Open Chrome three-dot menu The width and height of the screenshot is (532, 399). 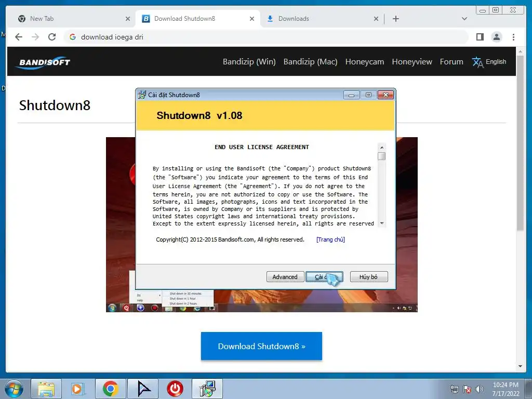(x=513, y=37)
